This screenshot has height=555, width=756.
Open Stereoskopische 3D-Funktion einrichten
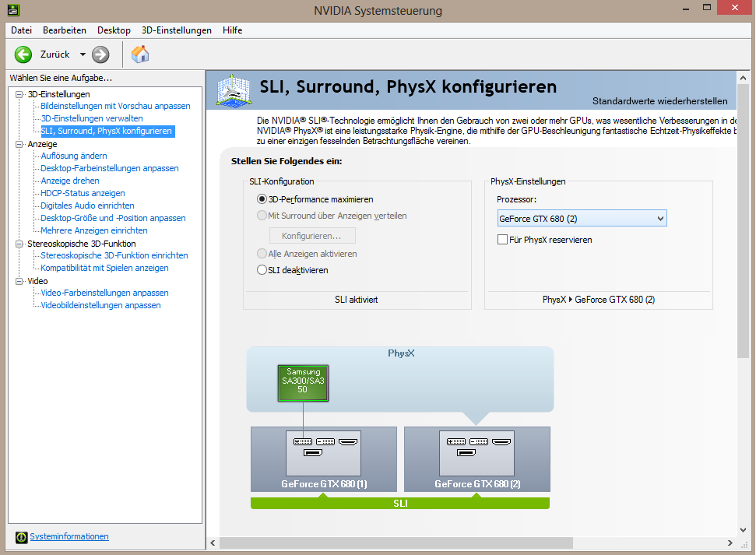[114, 255]
